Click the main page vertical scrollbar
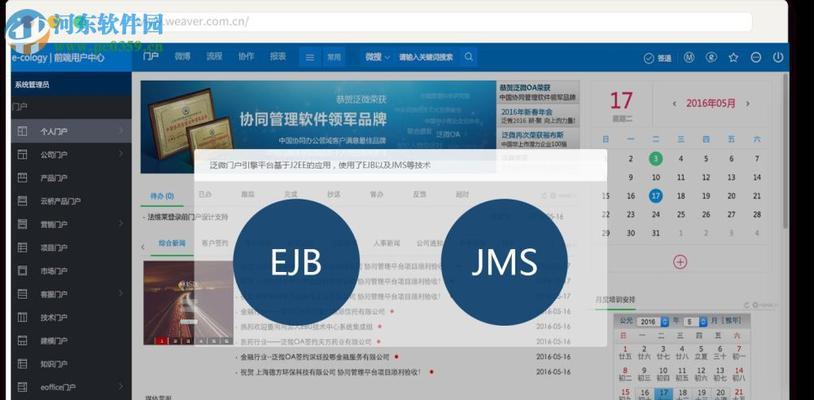 click(x=785, y=150)
